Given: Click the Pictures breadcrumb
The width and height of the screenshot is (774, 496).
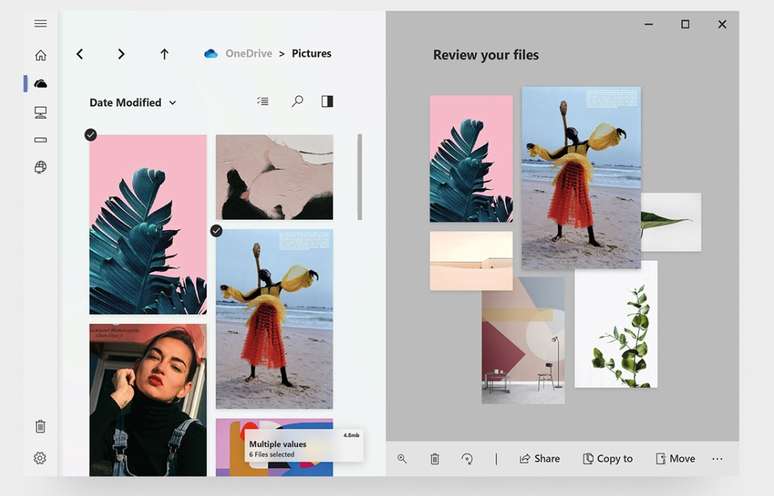Looking at the screenshot, I should pyautogui.click(x=311, y=53).
